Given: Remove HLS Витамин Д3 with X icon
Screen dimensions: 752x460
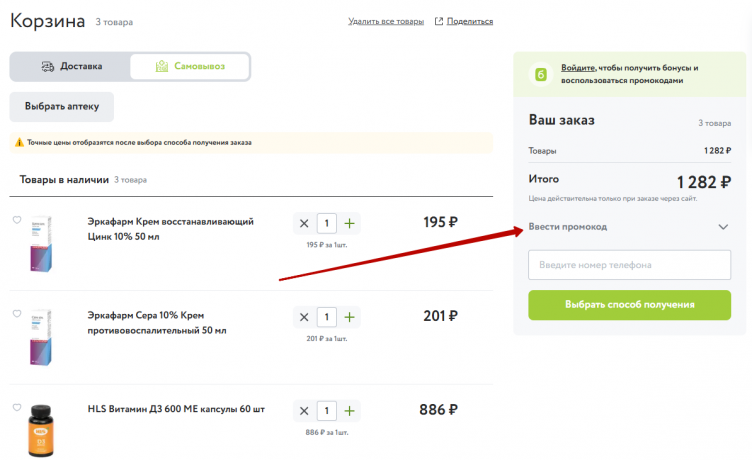Looking at the screenshot, I should [303, 411].
